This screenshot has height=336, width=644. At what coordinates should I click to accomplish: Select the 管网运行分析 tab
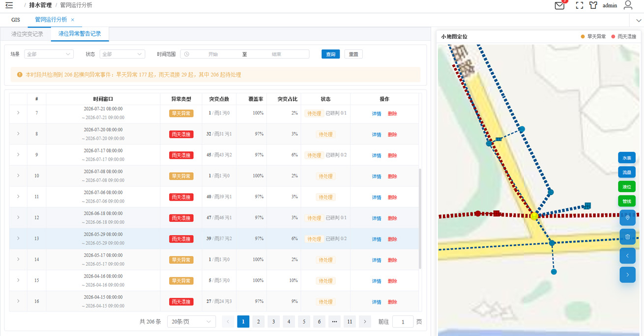pyautogui.click(x=51, y=20)
